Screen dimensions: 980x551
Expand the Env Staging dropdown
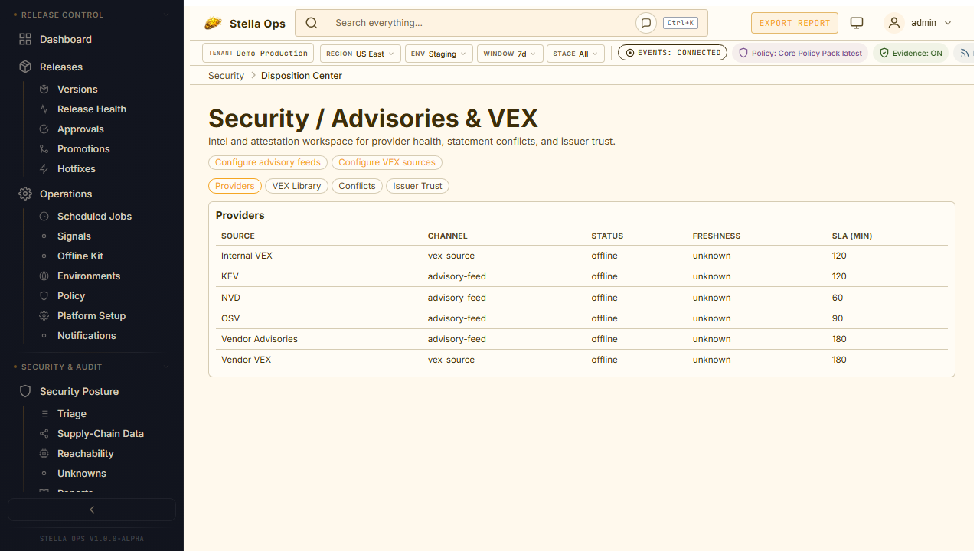click(438, 54)
